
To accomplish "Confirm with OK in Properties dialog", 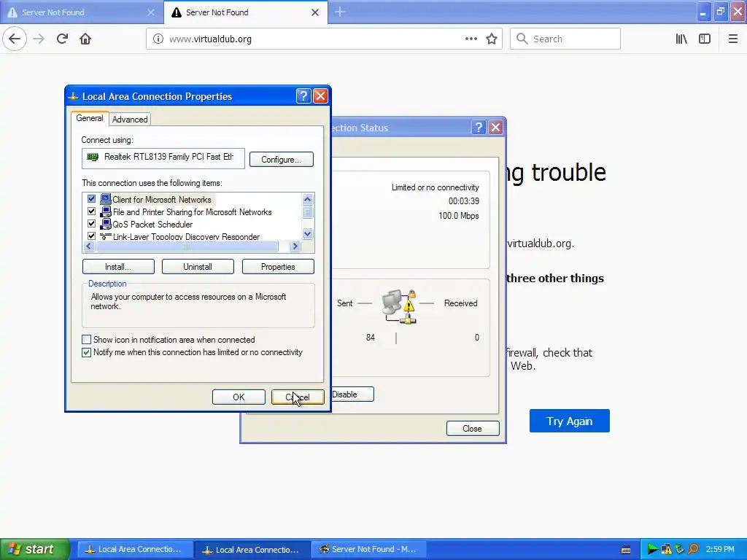I will pos(239,397).
